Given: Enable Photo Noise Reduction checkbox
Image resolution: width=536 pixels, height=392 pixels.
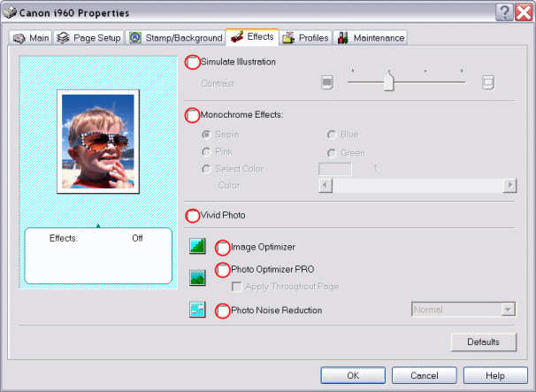Looking at the screenshot, I should 223,311.
